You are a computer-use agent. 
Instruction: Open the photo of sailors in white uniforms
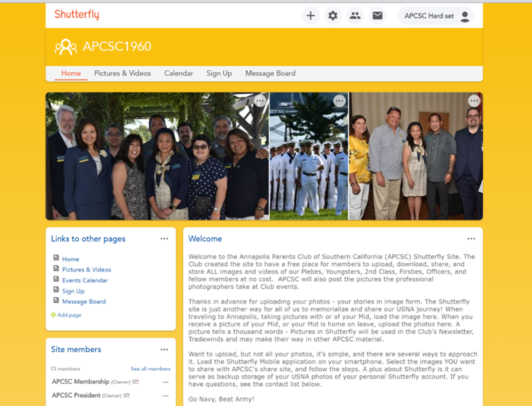tap(309, 156)
